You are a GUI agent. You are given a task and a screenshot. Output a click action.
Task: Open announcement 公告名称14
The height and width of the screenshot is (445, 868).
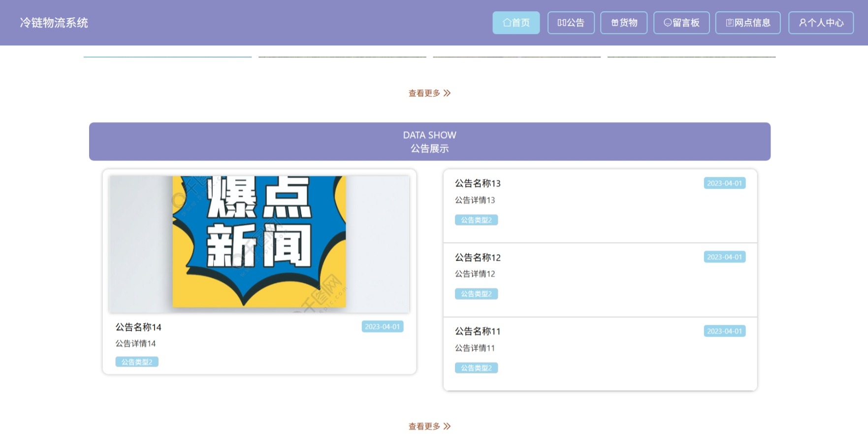coord(138,327)
